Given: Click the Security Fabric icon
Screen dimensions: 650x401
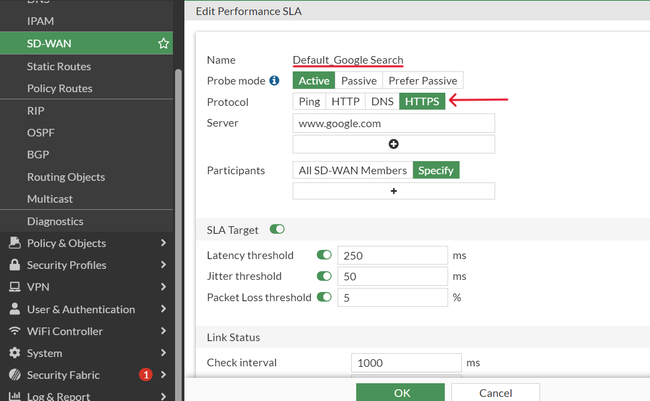Looking at the screenshot, I should (14, 375).
